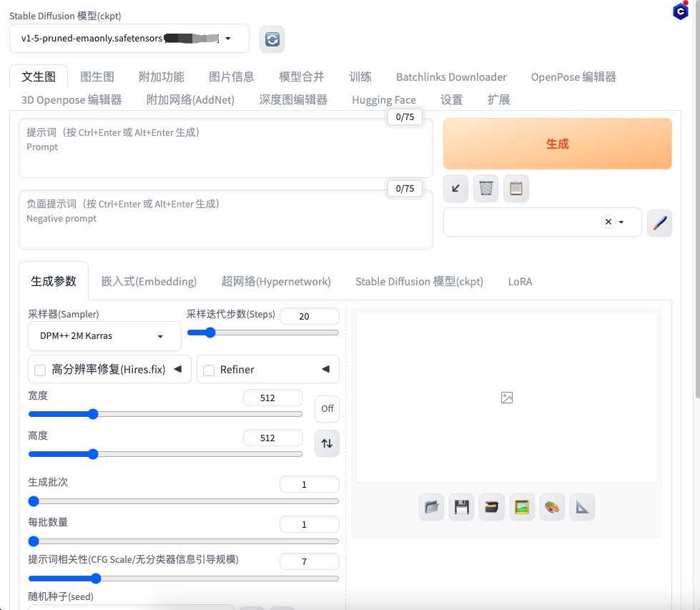Click the trash icon to clear prompt

pos(485,189)
